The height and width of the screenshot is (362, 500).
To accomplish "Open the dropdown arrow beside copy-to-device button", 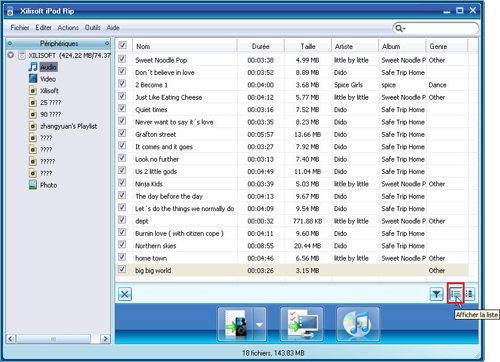I will pos(260,324).
